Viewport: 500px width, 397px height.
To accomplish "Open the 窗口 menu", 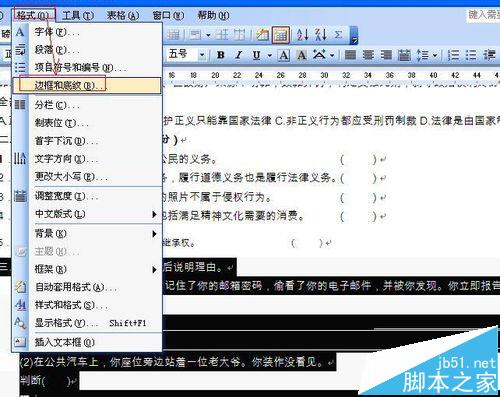I will [x=168, y=15].
